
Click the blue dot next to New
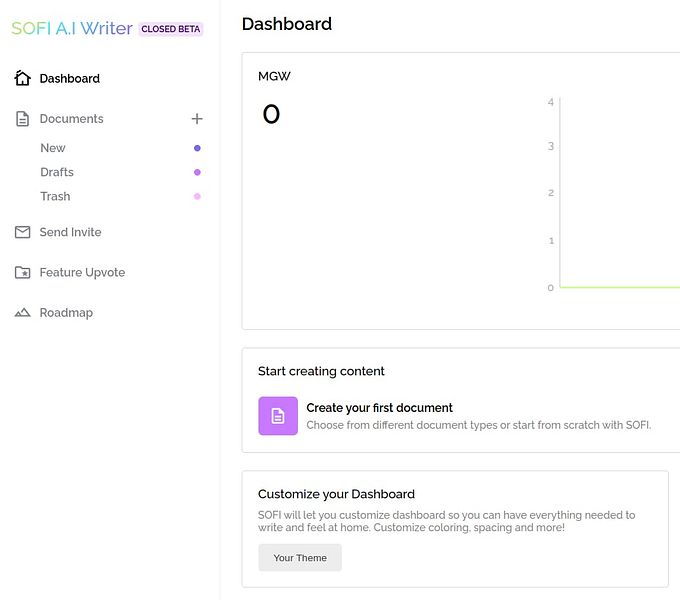click(197, 148)
